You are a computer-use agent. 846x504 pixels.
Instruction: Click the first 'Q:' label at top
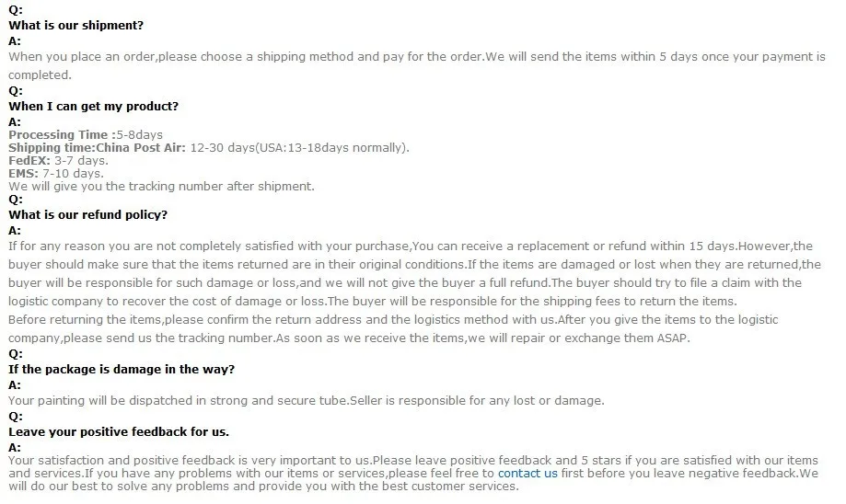tap(16, 10)
